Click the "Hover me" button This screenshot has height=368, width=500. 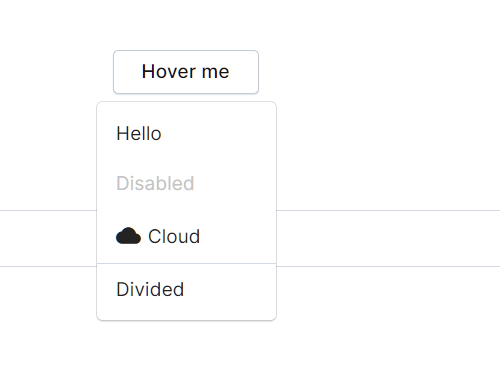coord(186,72)
